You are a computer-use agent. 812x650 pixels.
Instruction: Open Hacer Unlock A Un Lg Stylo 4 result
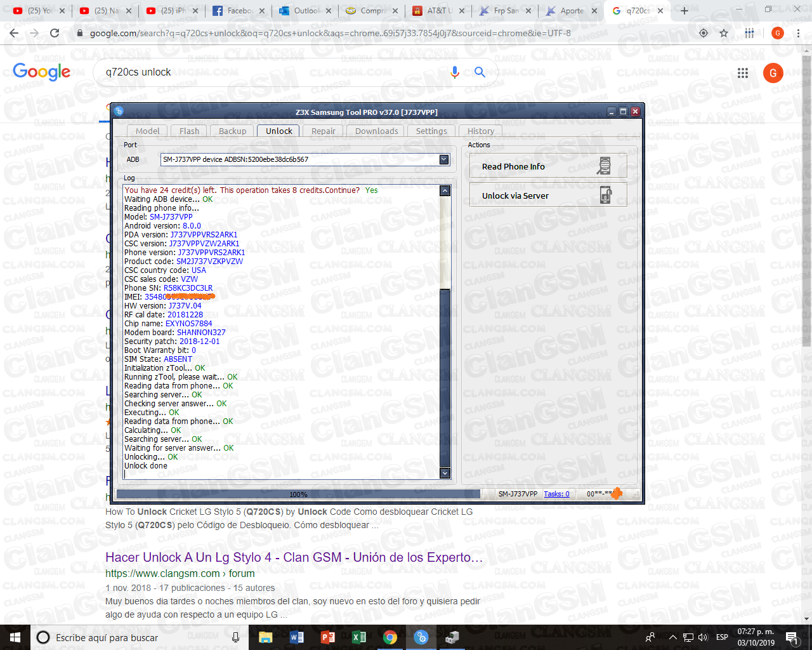coord(294,557)
